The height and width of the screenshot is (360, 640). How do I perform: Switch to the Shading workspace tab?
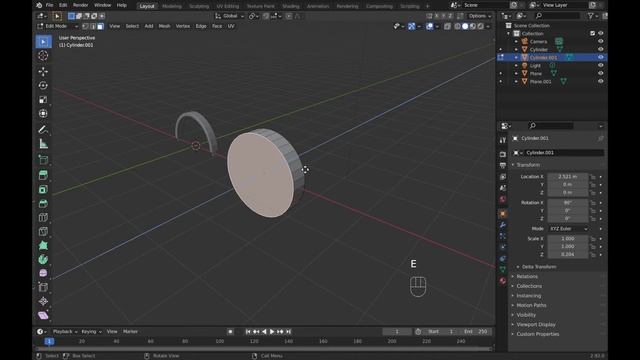(x=291, y=6)
